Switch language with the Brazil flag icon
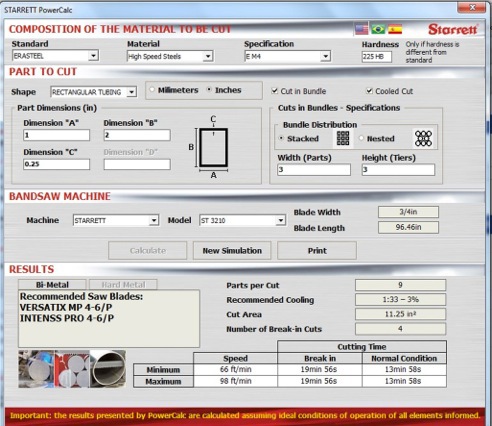Screen dimensions: 492x426 point(378,29)
